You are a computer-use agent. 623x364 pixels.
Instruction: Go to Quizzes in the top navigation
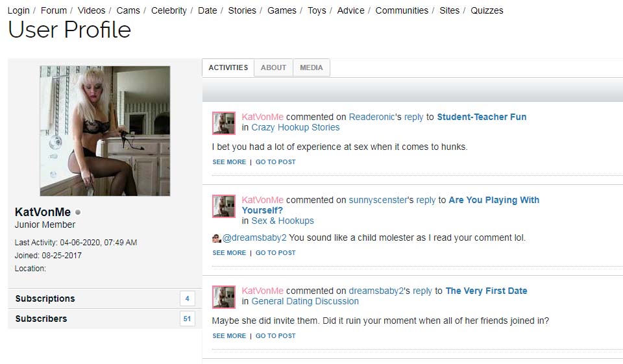(487, 10)
